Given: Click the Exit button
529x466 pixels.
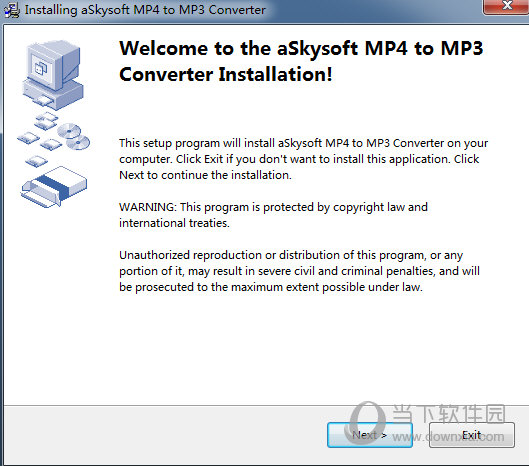Looking at the screenshot, I should [472, 435].
